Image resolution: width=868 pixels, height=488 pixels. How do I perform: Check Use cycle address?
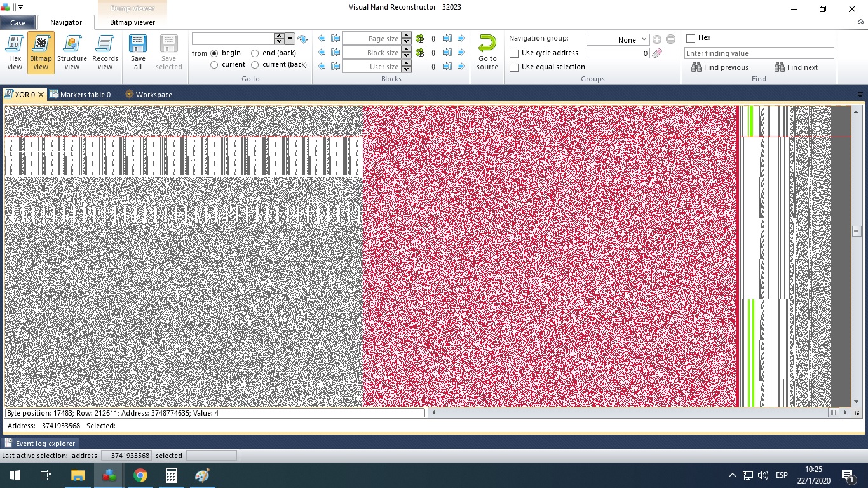(x=514, y=53)
